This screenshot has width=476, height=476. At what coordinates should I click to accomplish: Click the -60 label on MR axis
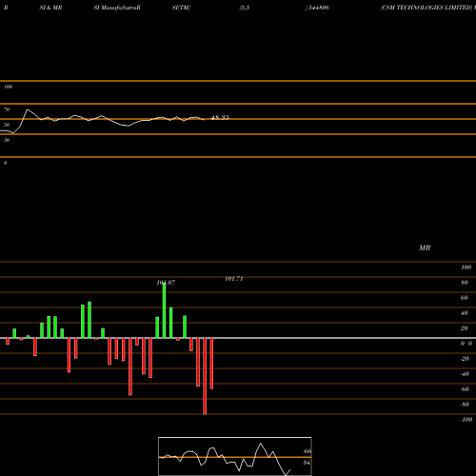(x=465, y=389)
